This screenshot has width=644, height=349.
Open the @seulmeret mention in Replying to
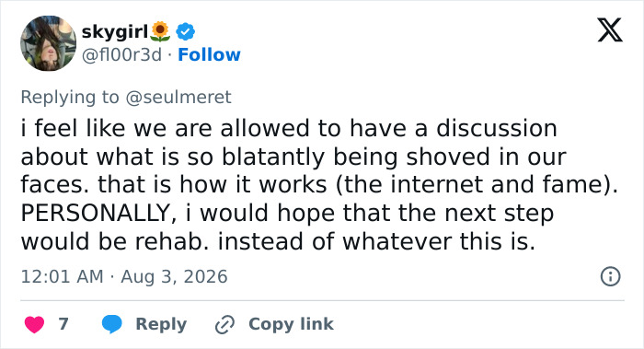tap(178, 98)
